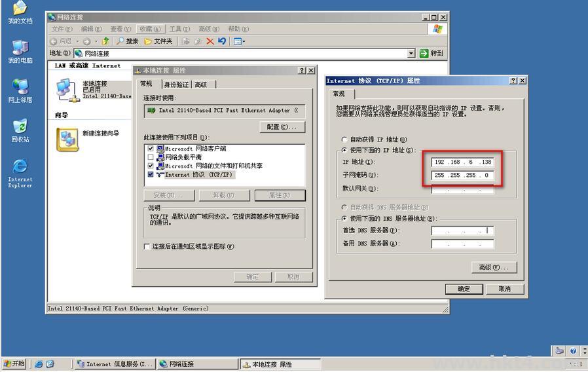The height and width of the screenshot is (372, 588).
Task: Switch to 网络连接 taskbar button
Action: click(197, 363)
